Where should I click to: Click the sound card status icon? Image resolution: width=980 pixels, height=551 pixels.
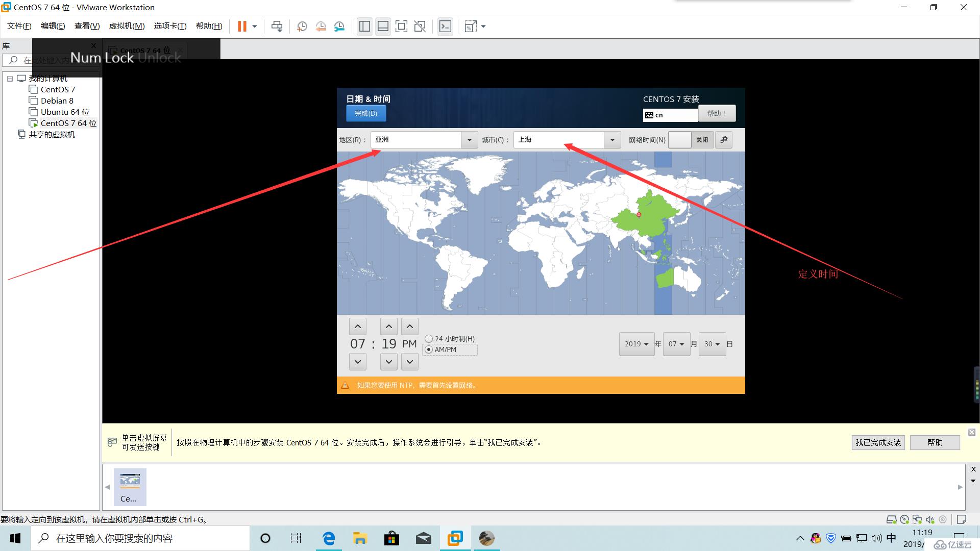pos(930,519)
